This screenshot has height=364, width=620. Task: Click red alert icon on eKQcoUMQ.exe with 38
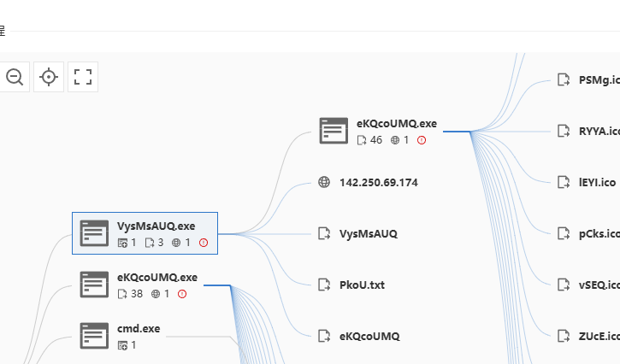182,294
